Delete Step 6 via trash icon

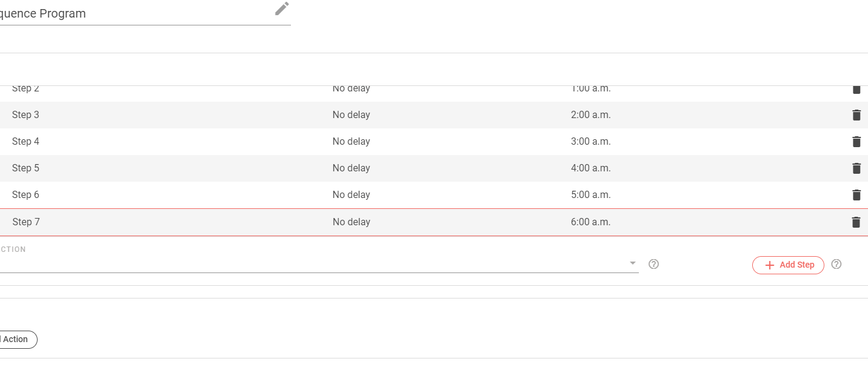pos(856,195)
